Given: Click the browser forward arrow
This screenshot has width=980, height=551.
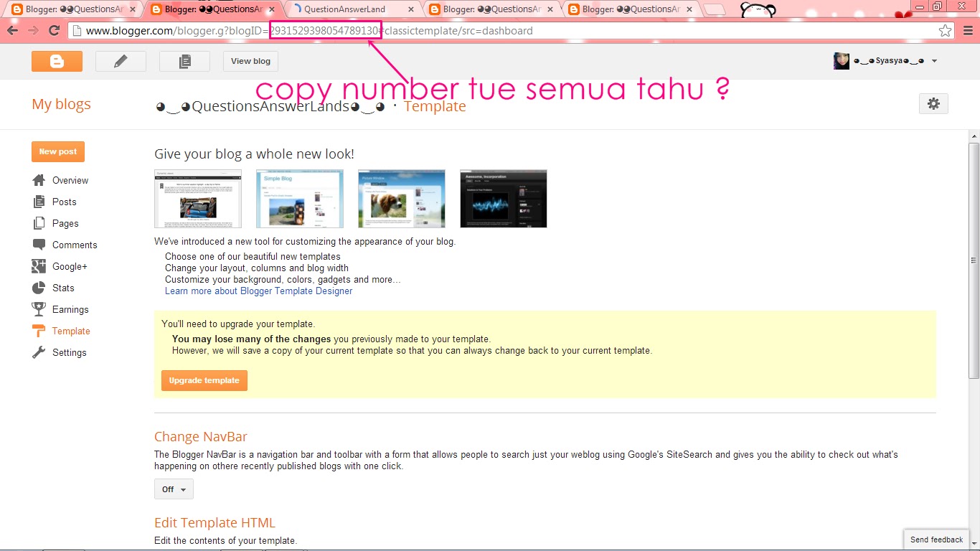Looking at the screenshot, I should 33,31.
